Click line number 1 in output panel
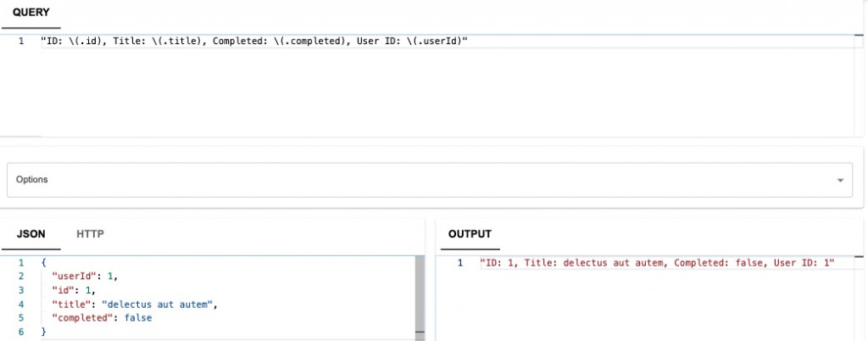The image size is (868, 341). (x=460, y=263)
